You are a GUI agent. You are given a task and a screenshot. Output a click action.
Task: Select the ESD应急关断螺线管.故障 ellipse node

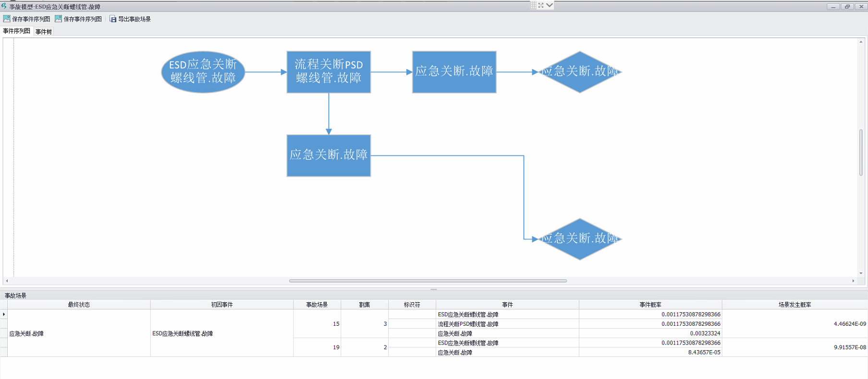click(203, 72)
